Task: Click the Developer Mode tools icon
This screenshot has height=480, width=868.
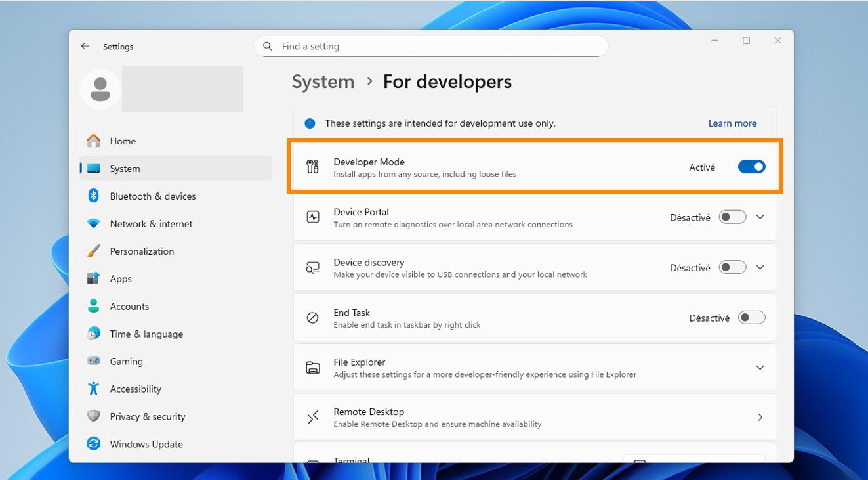Action: click(313, 167)
